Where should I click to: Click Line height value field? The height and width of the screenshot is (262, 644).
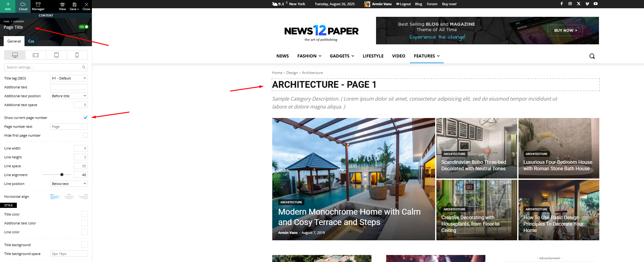point(81,157)
